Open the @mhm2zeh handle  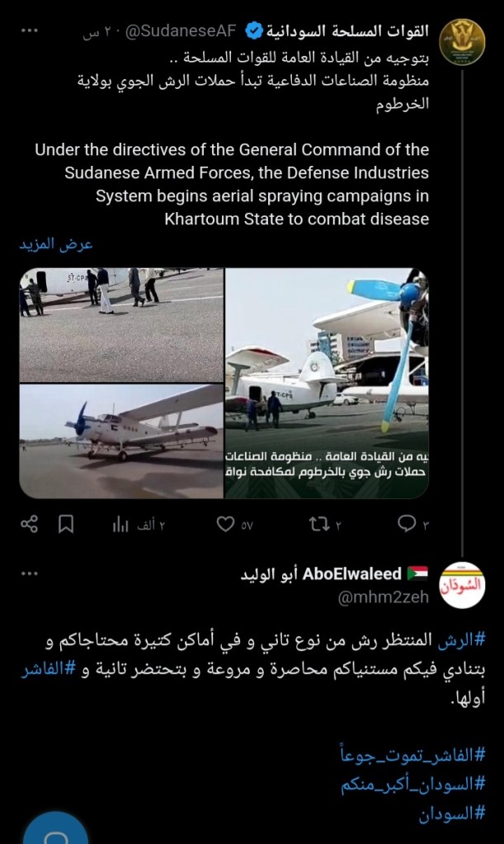(383, 597)
